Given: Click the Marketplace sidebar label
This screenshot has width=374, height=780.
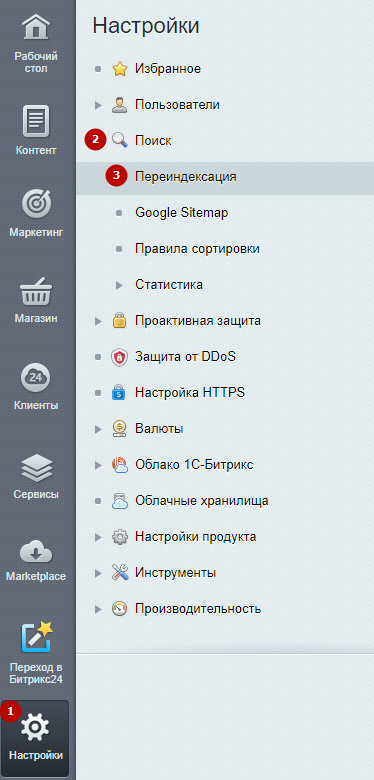Looking at the screenshot, I should click(x=36, y=577).
